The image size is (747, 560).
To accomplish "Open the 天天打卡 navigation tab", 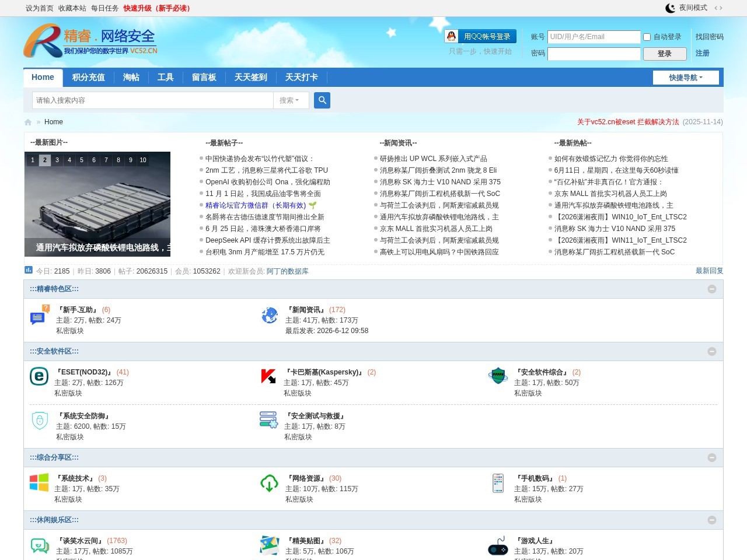I will coord(301,77).
